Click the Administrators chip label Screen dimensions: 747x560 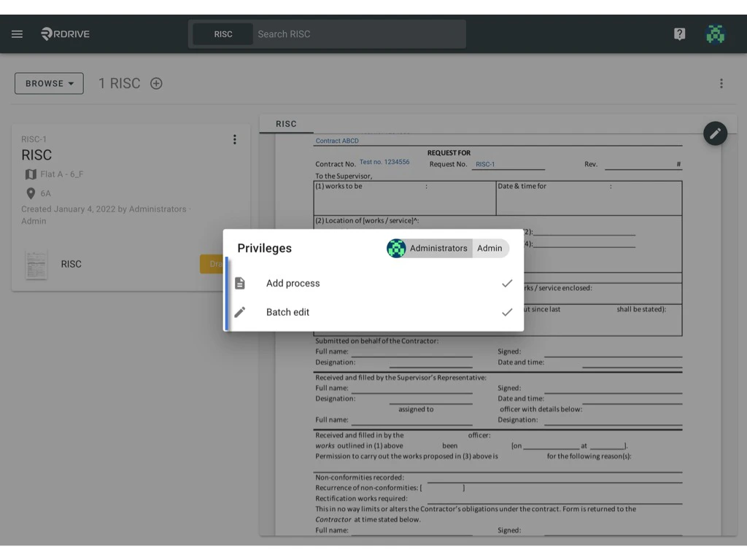438,248
